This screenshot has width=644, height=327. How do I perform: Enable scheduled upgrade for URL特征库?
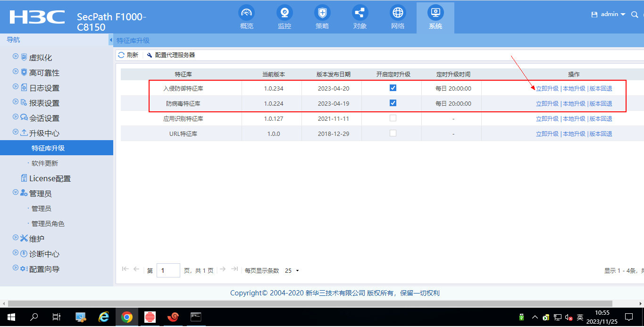tap(393, 133)
